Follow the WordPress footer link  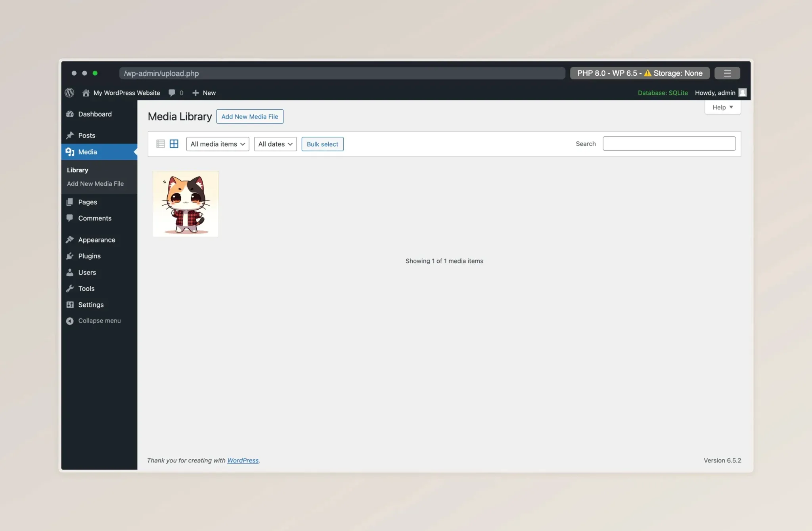pyautogui.click(x=243, y=460)
